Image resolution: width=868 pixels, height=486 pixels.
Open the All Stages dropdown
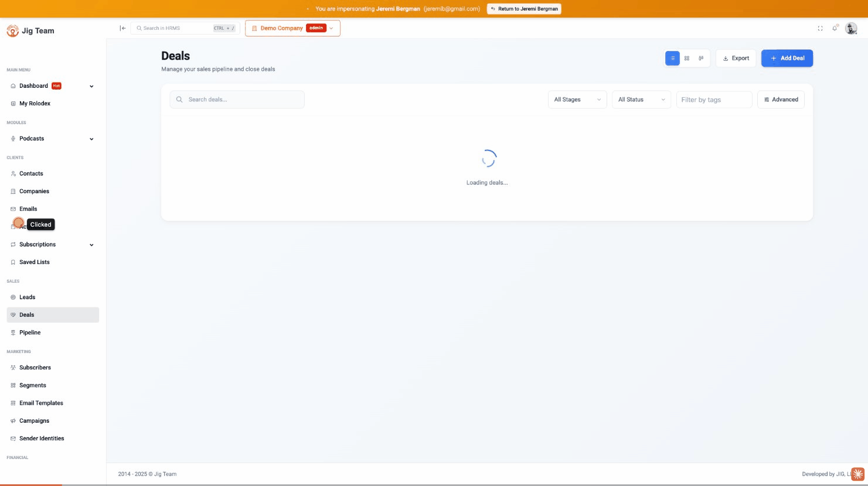coord(577,99)
